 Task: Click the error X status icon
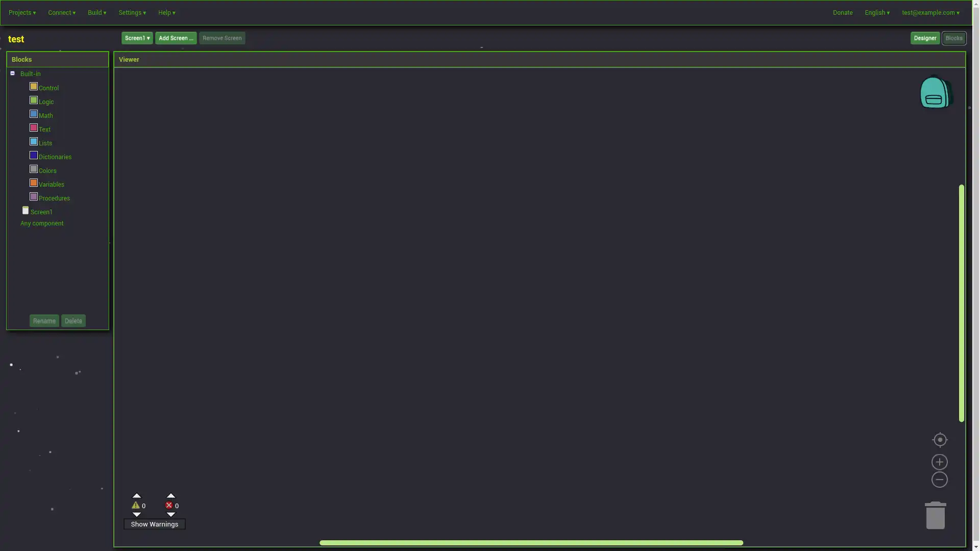click(x=169, y=505)
